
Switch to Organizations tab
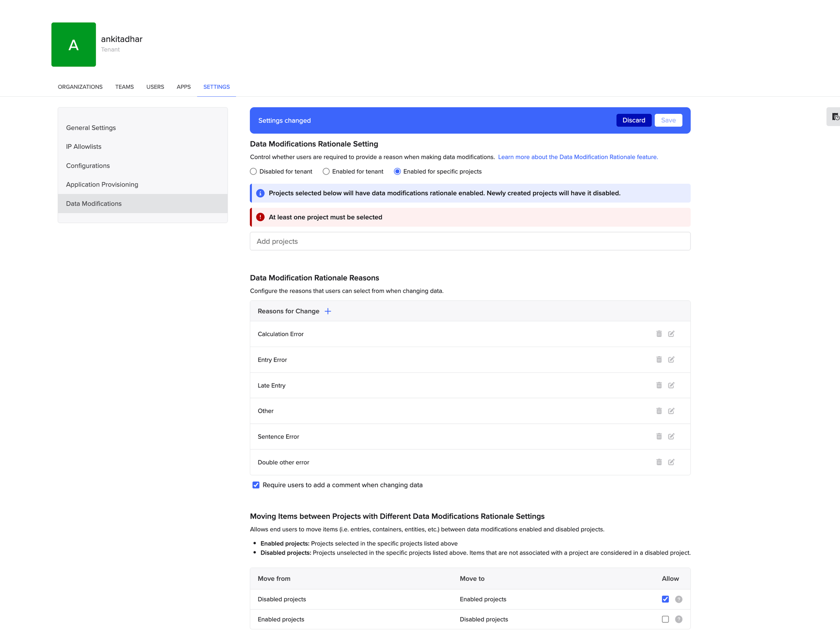click(x=80, y=87)
